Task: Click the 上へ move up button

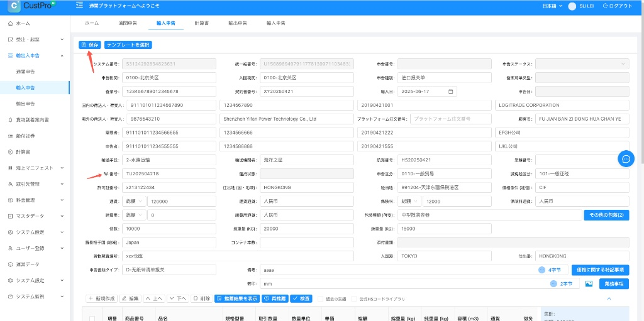Action: click(155, 298)
